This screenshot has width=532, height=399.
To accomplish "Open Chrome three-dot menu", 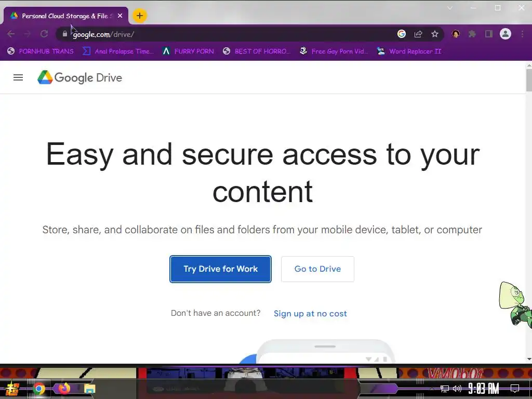I will tap(523, 34).
